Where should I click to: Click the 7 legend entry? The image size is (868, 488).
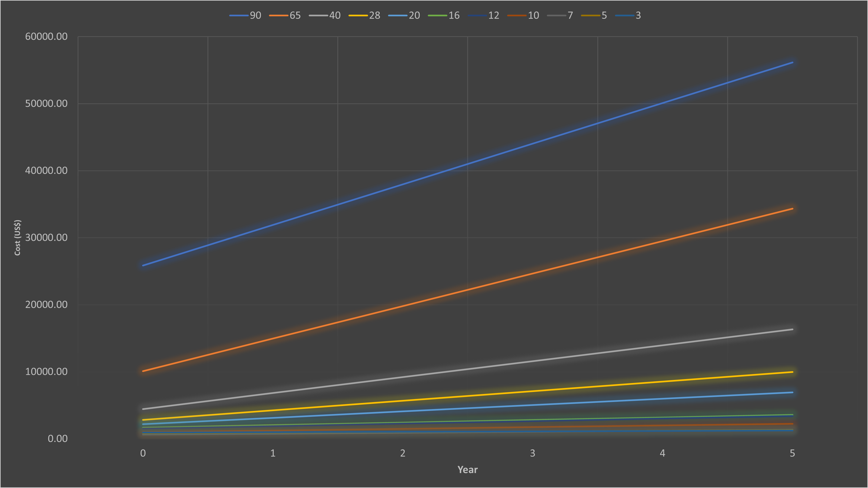560,15
